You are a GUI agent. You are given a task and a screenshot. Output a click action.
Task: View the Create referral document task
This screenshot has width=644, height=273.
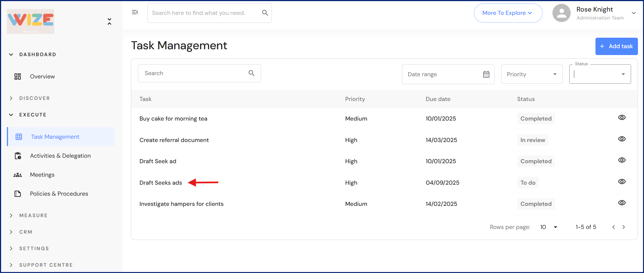(x=622, y=139)
